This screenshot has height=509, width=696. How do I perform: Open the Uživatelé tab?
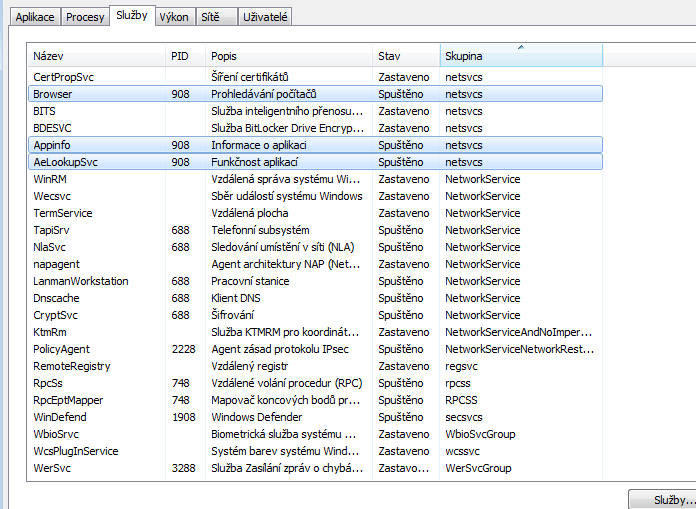267,17
